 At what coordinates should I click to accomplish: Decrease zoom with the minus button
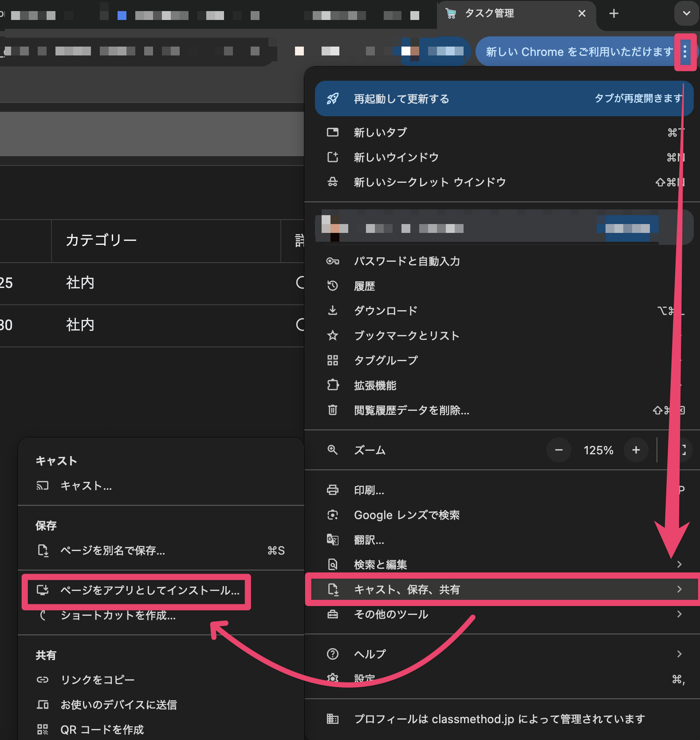click(558, 450)
